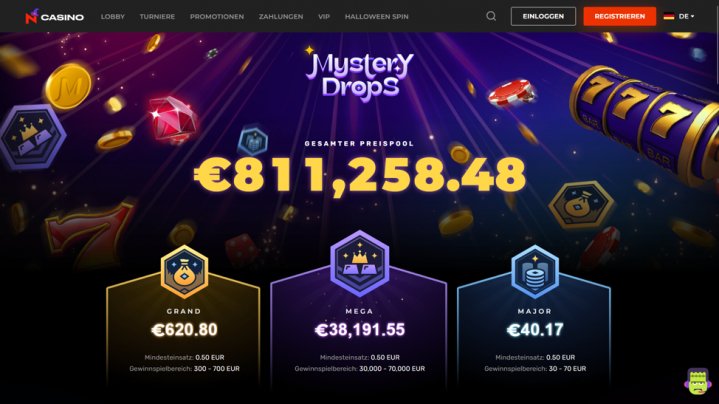Click the Mega crown hexagon badge

click(x=360, y=263)
